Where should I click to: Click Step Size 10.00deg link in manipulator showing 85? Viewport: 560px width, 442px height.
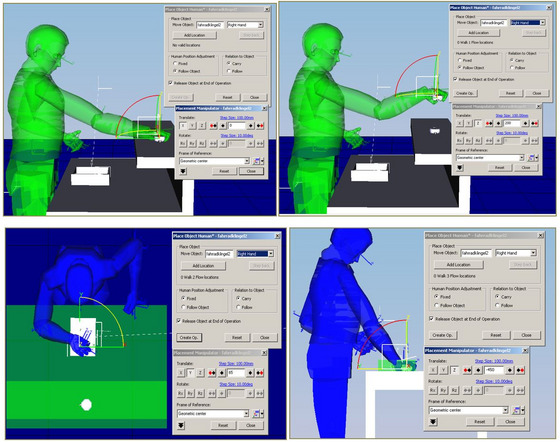[236, 384]
